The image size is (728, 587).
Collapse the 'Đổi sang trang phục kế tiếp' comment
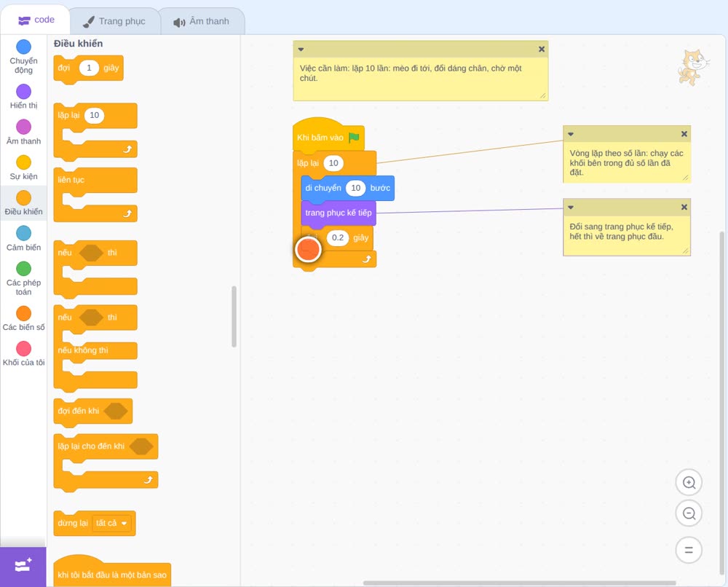[571, 207]
